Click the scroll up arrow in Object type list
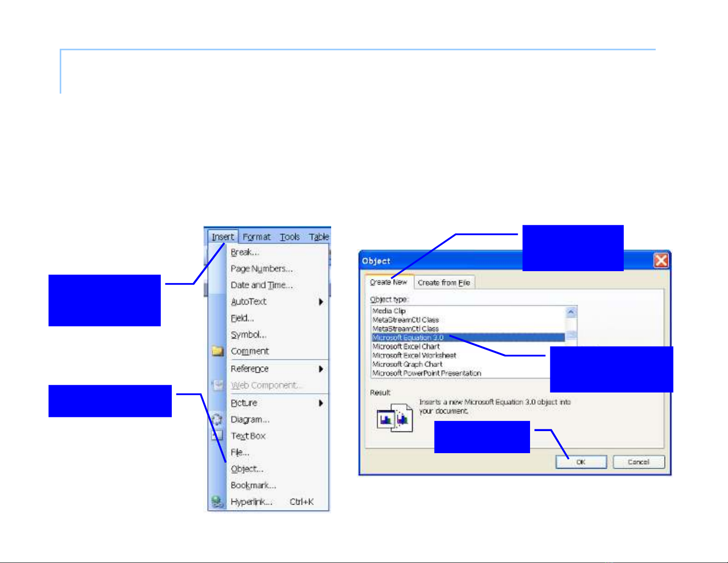728x563 pixels. [571, 313]
